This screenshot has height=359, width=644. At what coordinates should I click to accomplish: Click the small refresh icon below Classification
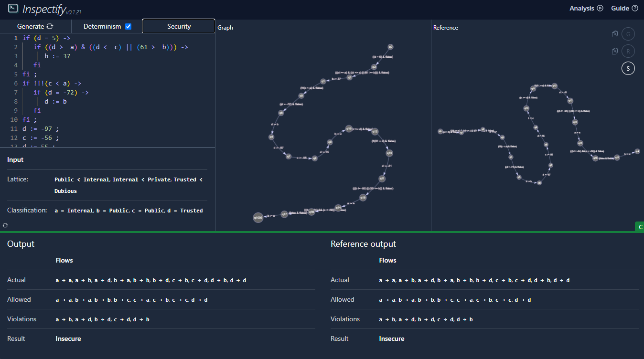coord(5,225)
